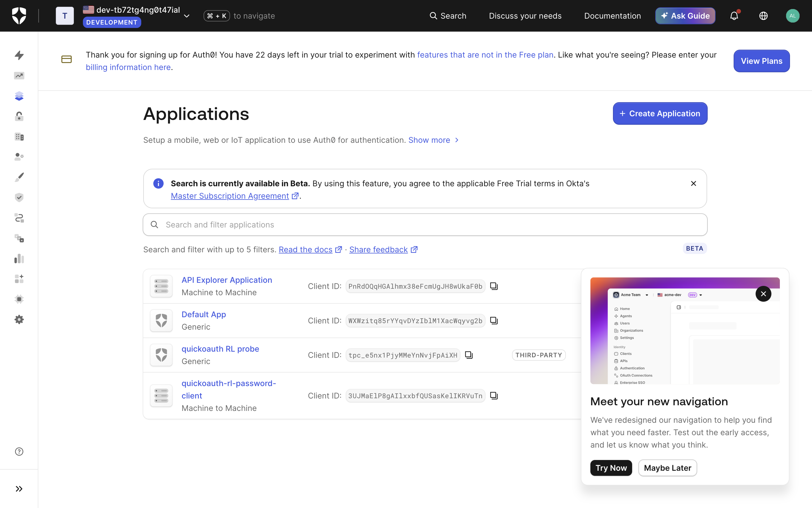Screen dimensions: 812x508
Task: Open the help question-mark icon
Action: tap(19, 452)
